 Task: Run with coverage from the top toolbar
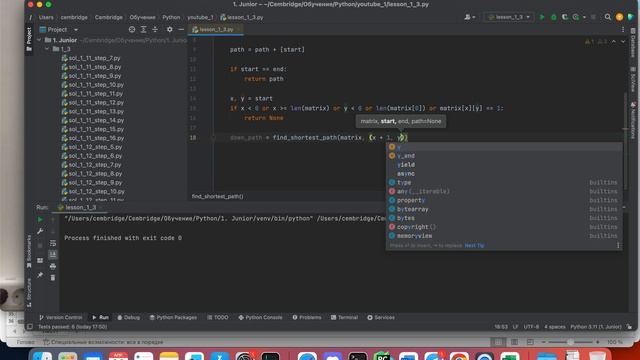coord(565,17)
